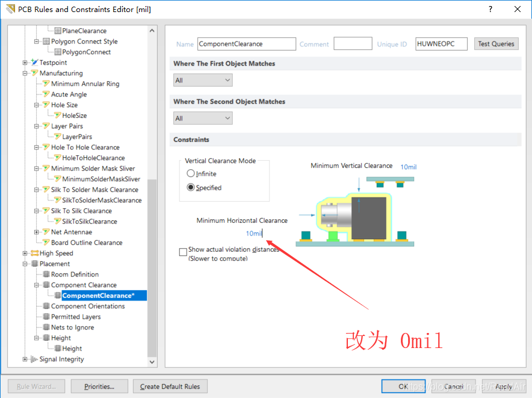
Task: Click the Cancel button
Action: pos(453,387)
